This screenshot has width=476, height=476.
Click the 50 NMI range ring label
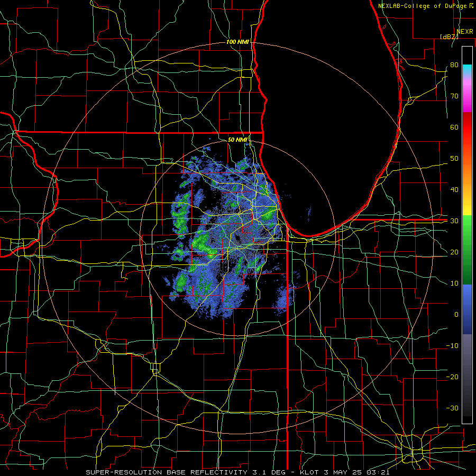pyautogui.click(x=237, y=140)
